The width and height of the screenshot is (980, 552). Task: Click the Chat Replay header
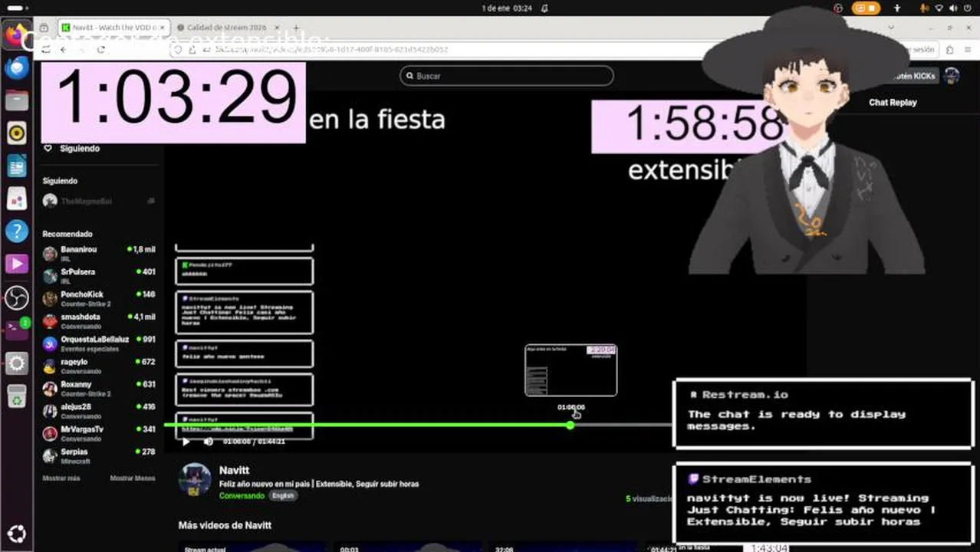coord(893,102)
